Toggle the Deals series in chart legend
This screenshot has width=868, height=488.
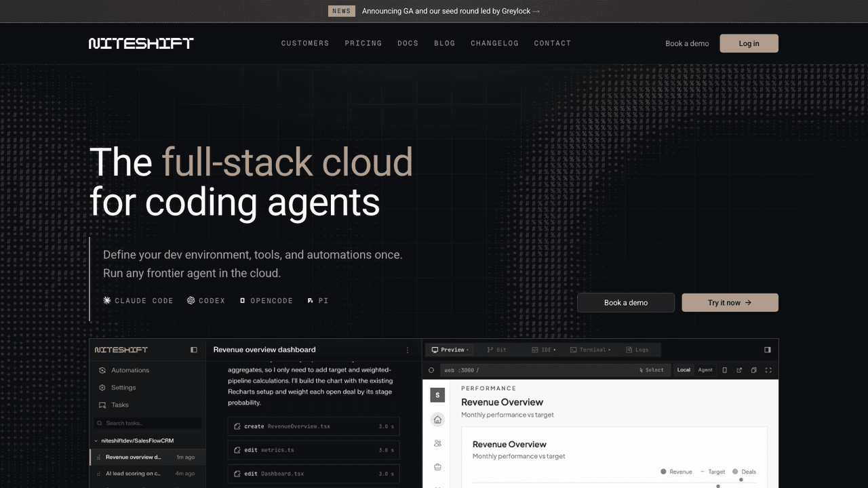[x=745, y=472]
